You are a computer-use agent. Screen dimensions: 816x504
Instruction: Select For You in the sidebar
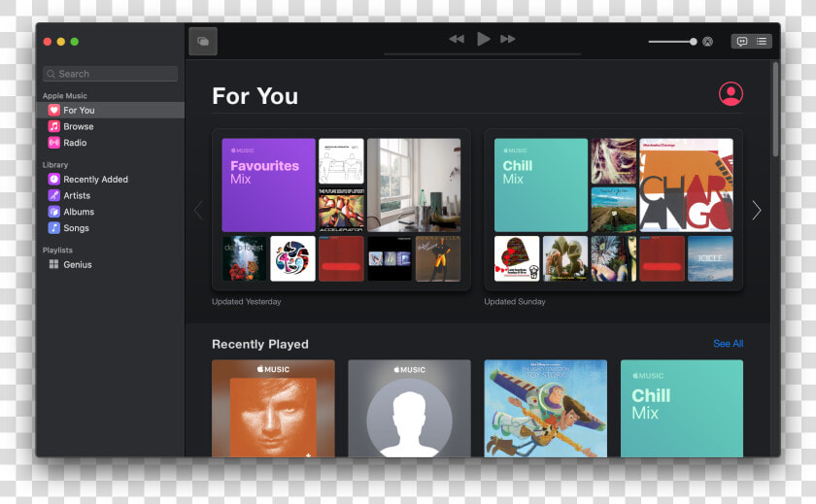pos(111,111)
